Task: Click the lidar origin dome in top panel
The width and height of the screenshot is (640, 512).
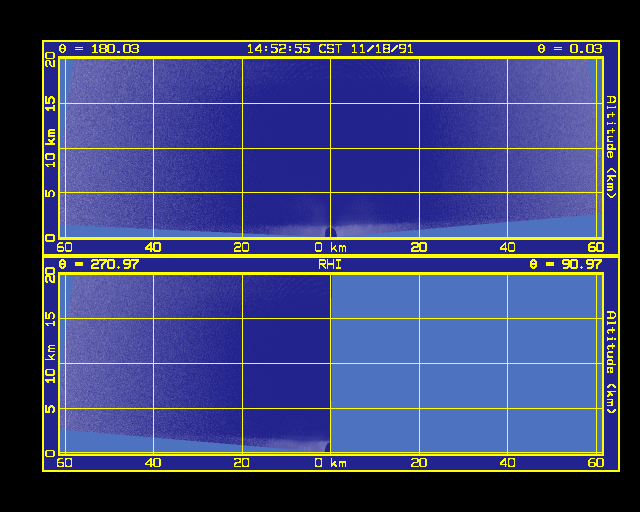Action: coord(331,232)
